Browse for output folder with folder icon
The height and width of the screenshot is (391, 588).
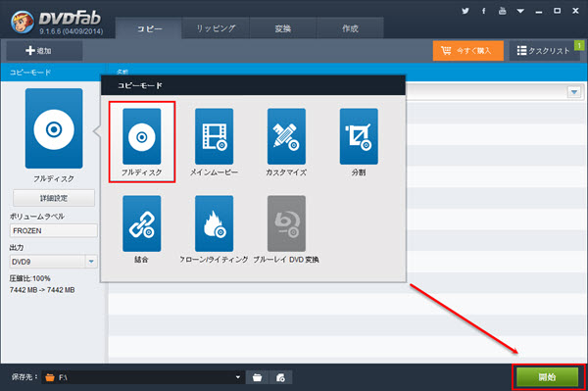pos(257,377)
